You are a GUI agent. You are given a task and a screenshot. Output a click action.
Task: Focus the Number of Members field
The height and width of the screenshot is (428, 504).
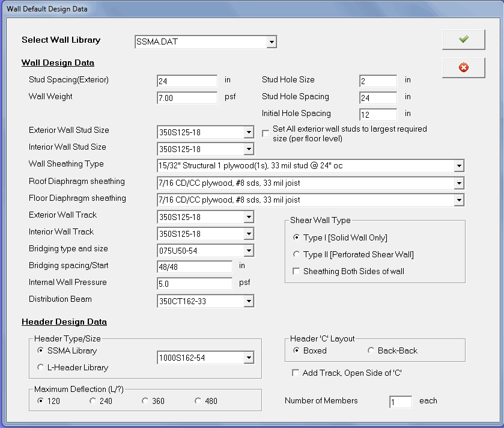click(400, 402)
